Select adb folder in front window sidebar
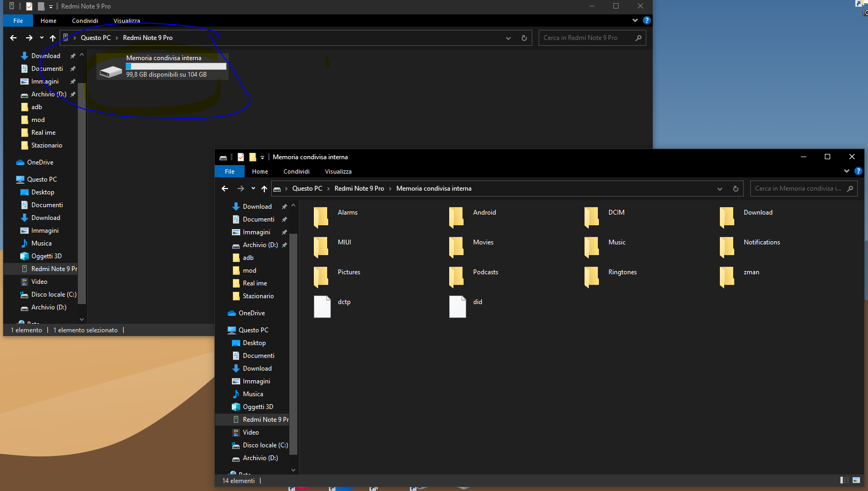The image size is (868, 491). coord(248,258)
